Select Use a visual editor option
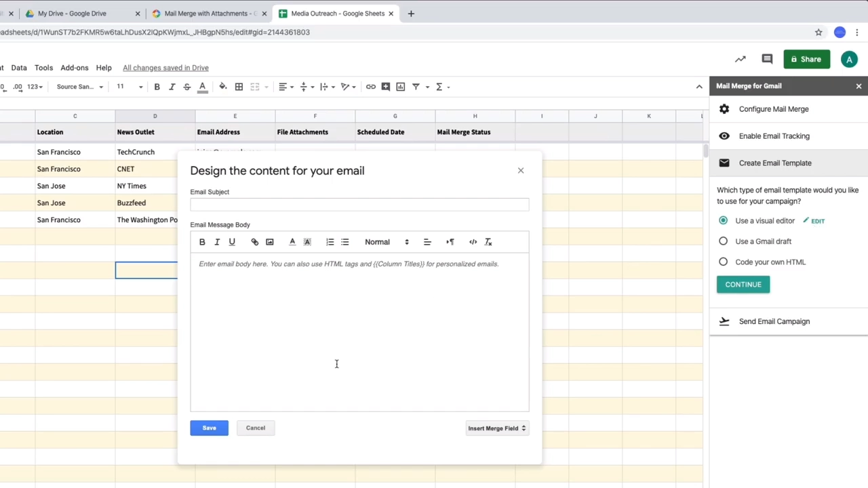This screenshot has width=868, height=488. 724,221
